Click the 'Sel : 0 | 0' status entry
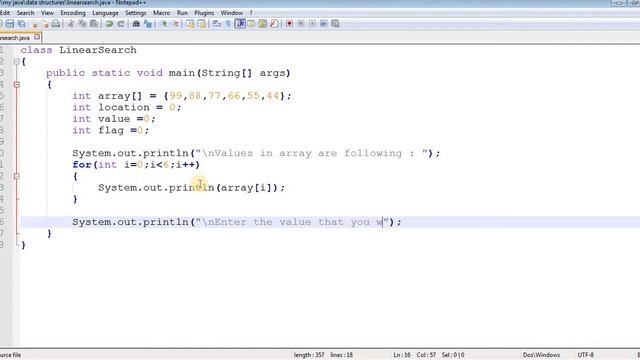The image size is (640, 360). 453,355
